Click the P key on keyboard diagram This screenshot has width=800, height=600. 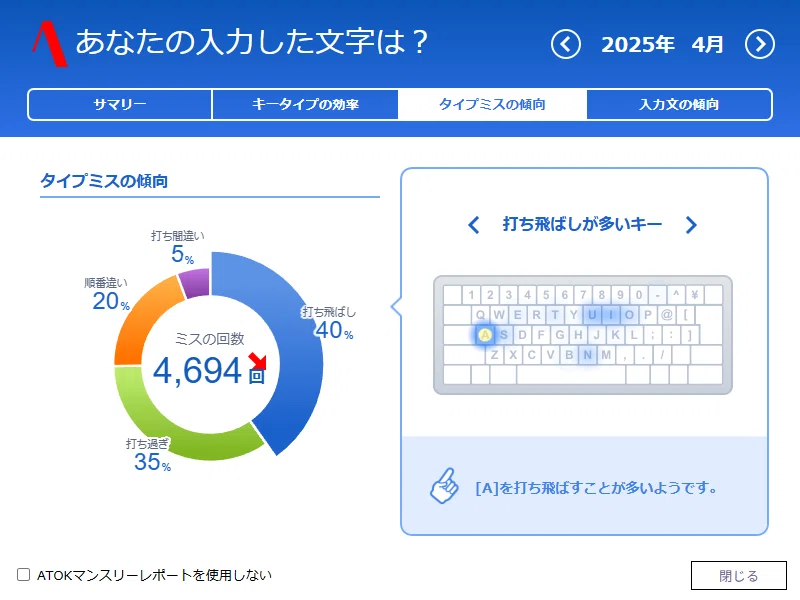point(648,315)
